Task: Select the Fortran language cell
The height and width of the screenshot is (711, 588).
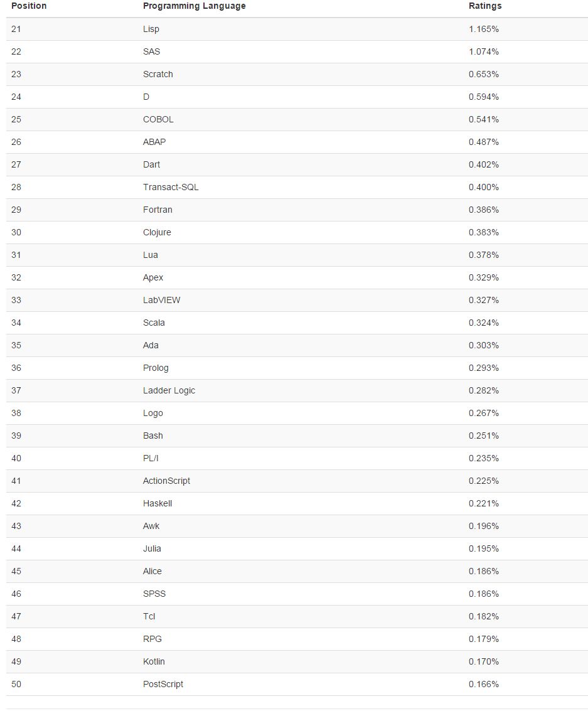Action: pos(158,210)
